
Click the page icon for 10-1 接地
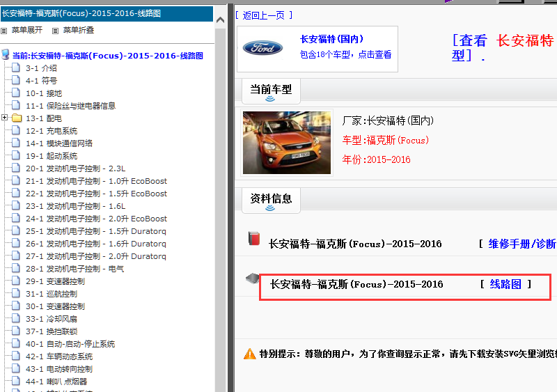pos(15,93)
